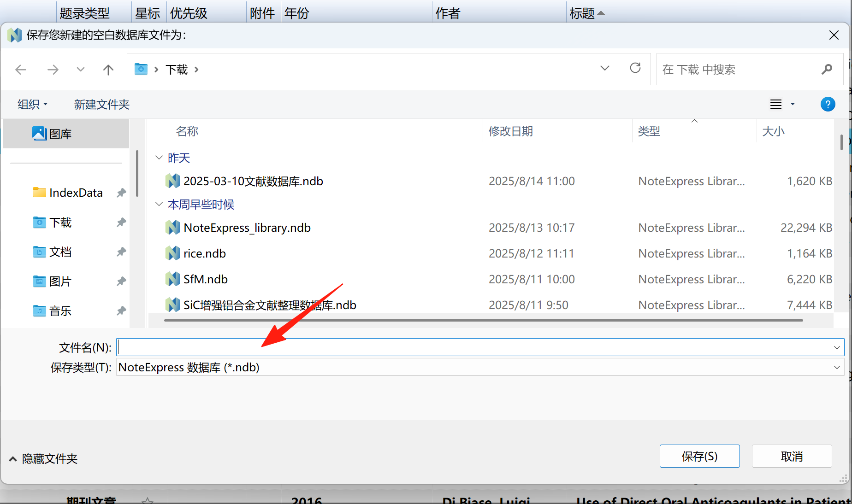Collapse the 昨天 file group
Image resolution: width=852 pixels, height=504 pixels.
pyautogui.click(x=159, y=158)
